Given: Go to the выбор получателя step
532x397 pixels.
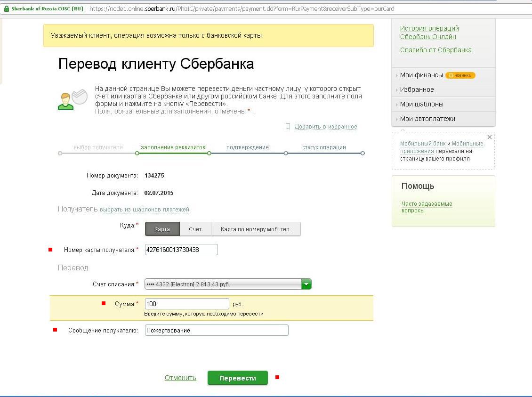Looking at the screenshot, I should coord(98,147).
